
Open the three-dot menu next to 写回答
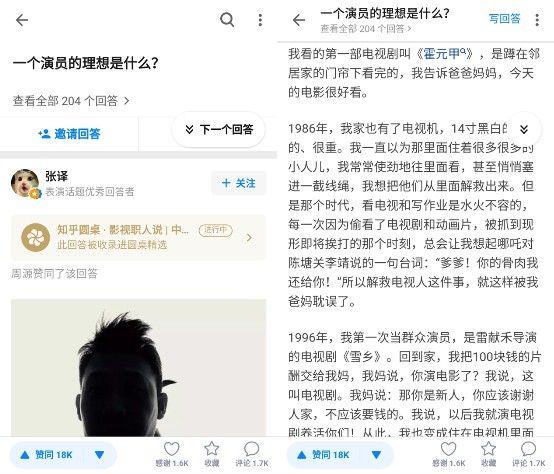pos(537,20)
